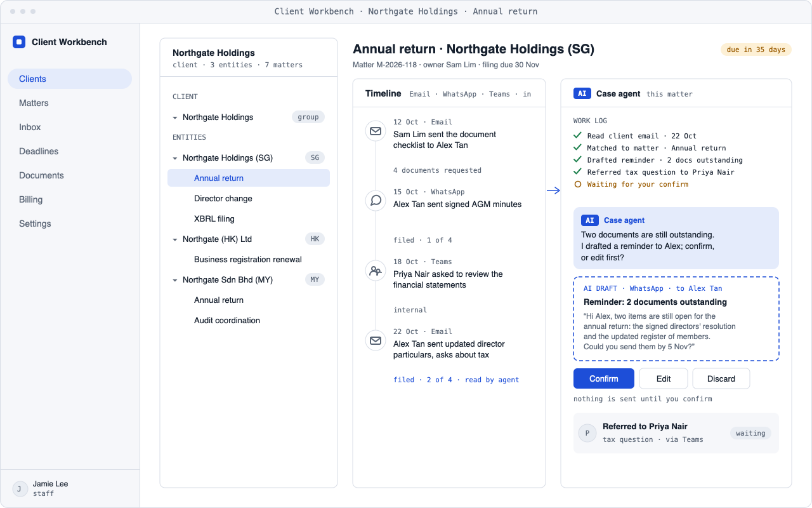
Task: Open the Inbox from the sidebar
Action: (70, 127)
